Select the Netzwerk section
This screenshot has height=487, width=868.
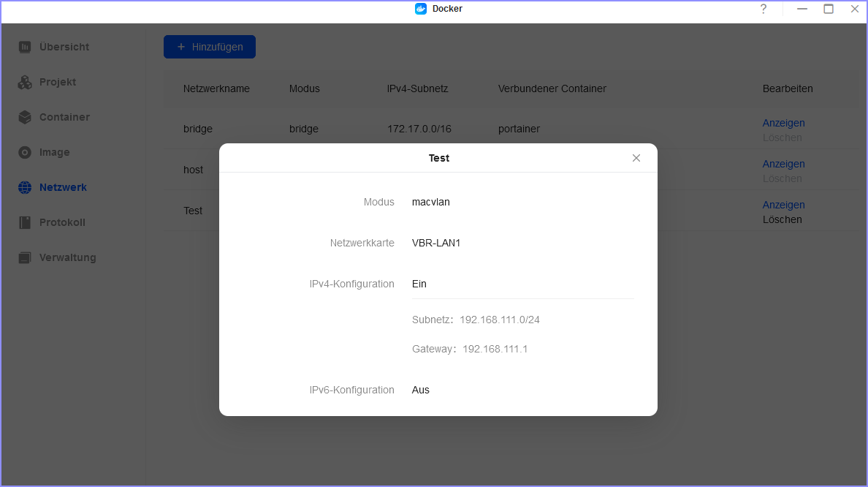click(x=63, y=187)
